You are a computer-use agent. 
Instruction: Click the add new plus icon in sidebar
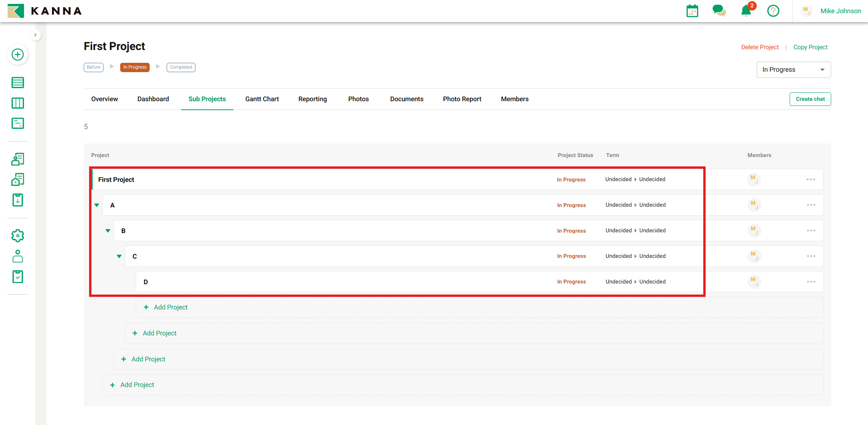coord(17,55)
